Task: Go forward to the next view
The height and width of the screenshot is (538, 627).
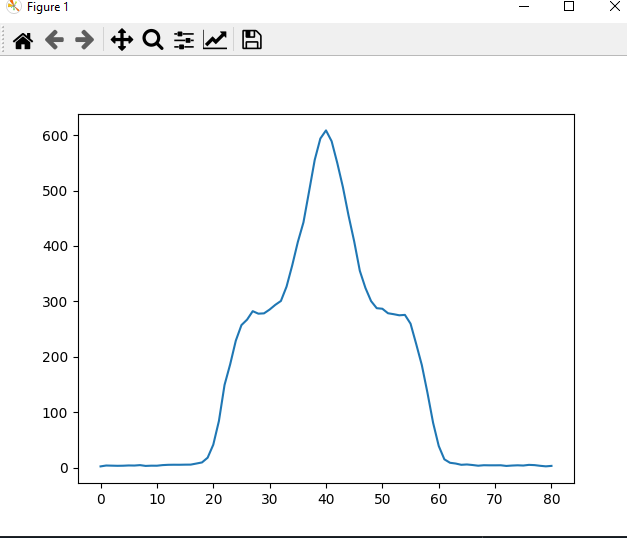Action: (x=85, y=40)
